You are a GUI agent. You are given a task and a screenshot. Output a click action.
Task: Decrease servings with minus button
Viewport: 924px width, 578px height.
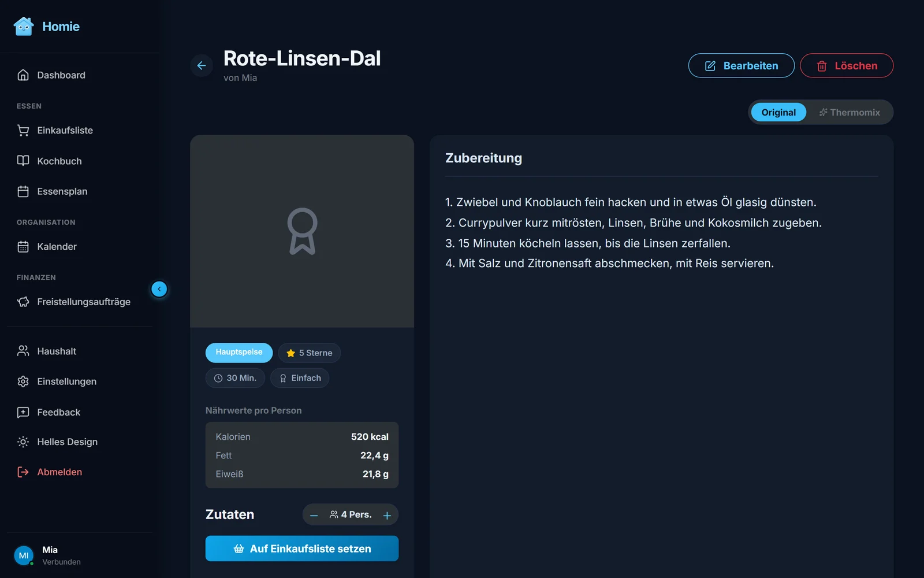314,515
